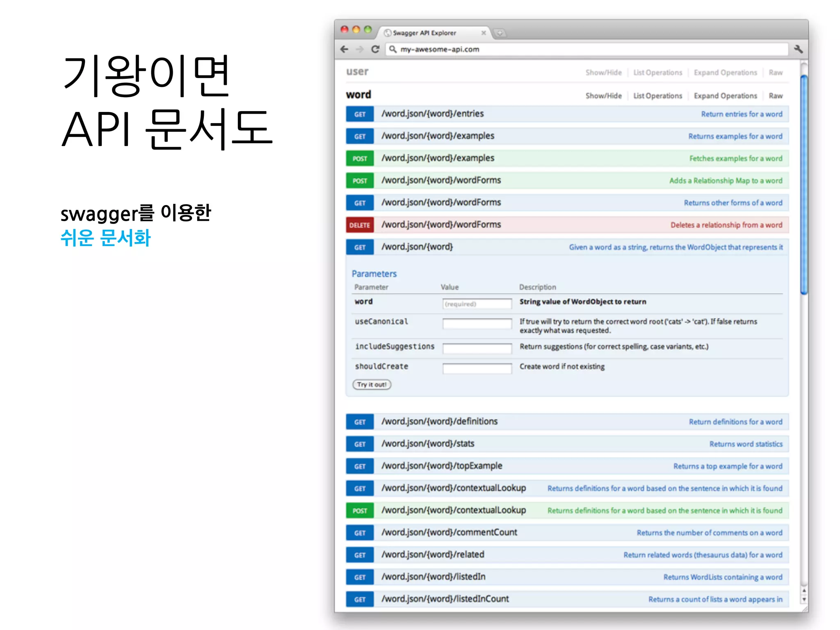The width and height of the screenshot is (840, 630).
Task: Expand POST /word.json/{word}/wordForms operation
Action: point(567,180)
